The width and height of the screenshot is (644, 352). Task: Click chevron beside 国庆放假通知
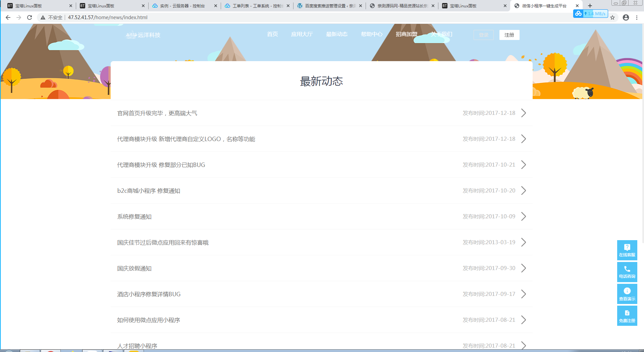(524, 268)
